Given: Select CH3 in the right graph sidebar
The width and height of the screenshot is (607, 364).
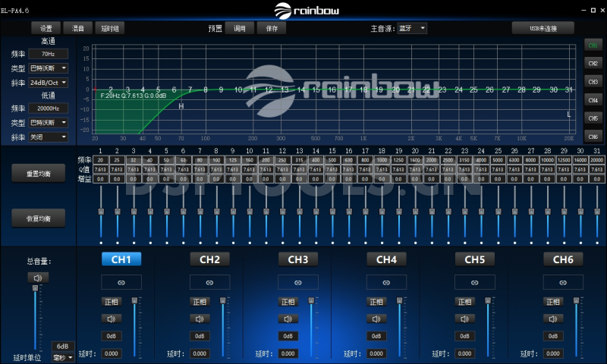Looking at the screenshot, I should (593, 82).
